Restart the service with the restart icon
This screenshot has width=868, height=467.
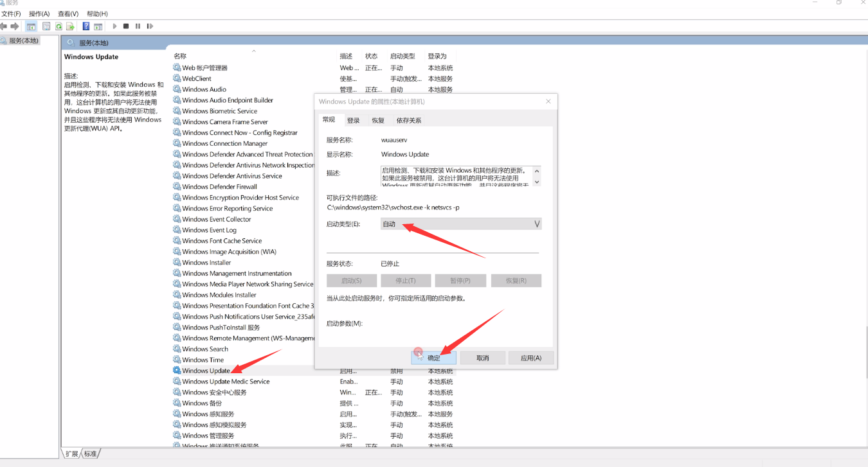pos(150,26)
